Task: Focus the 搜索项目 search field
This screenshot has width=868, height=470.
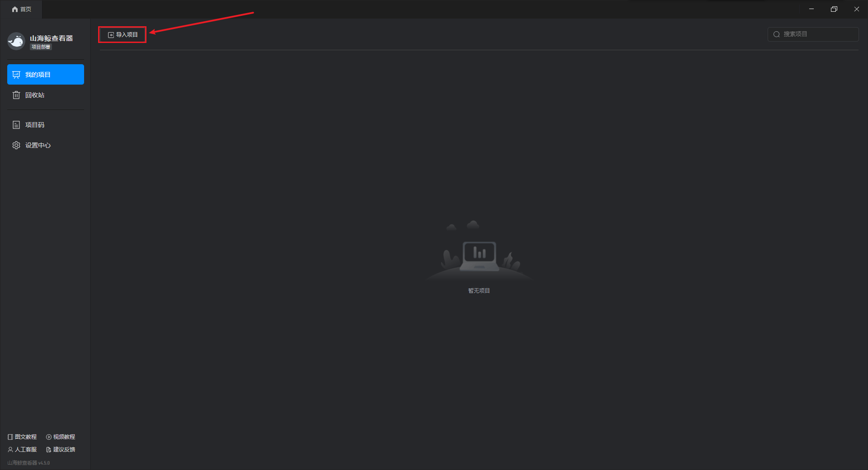Action: click(x=813, y=34)
